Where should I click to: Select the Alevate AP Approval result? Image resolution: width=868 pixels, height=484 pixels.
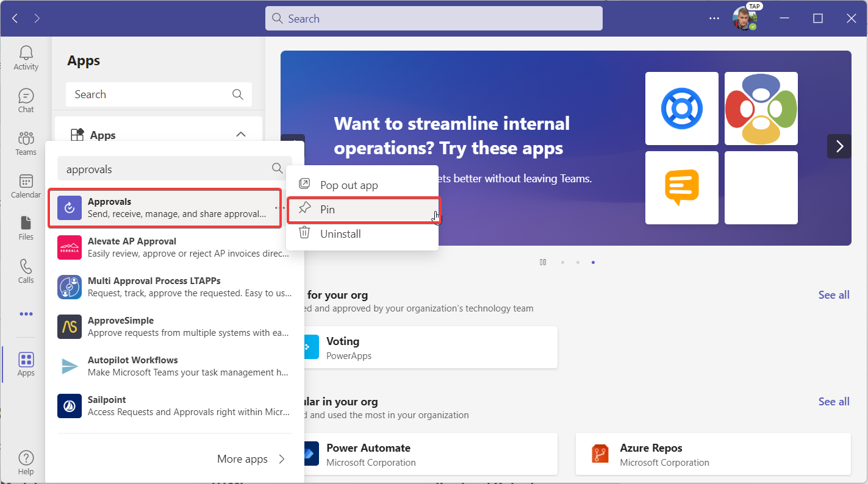174,247
